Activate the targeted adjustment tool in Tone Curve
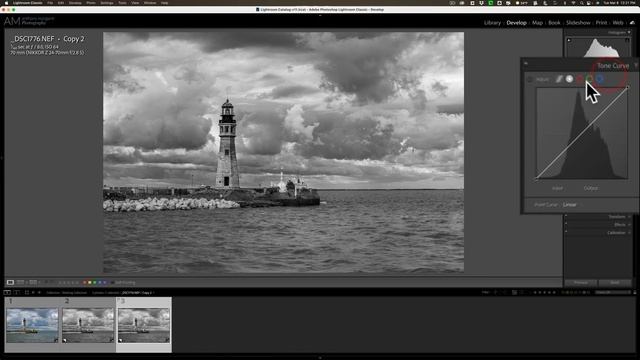640x360 pixels. tap(530, 80)
